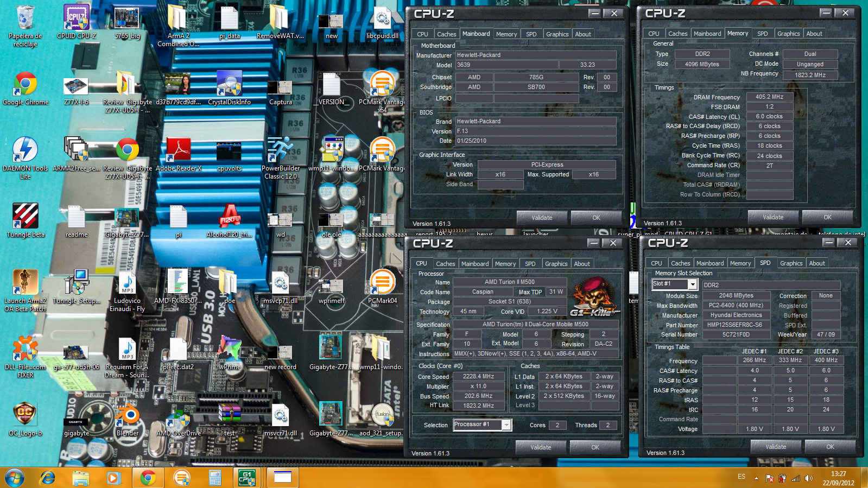Click OK in the Mainboard window

pos(596,218)
